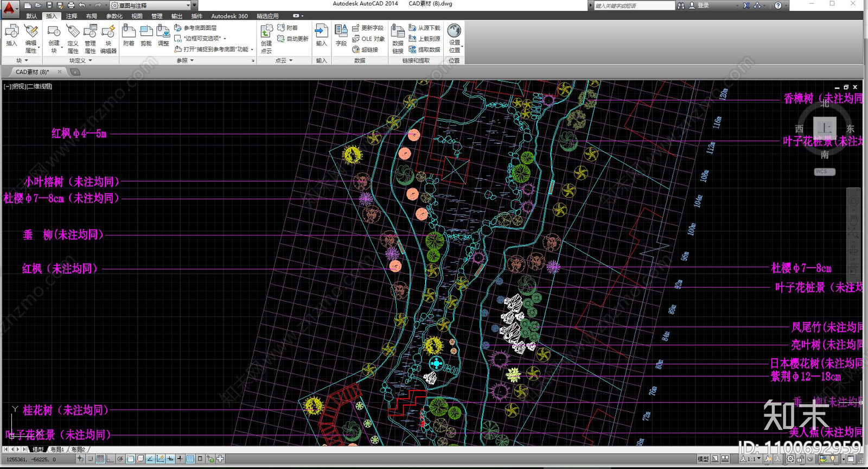Toggle Dynamic input in status bar
Screen dimensions: 868x469
[x=170, y=459]
